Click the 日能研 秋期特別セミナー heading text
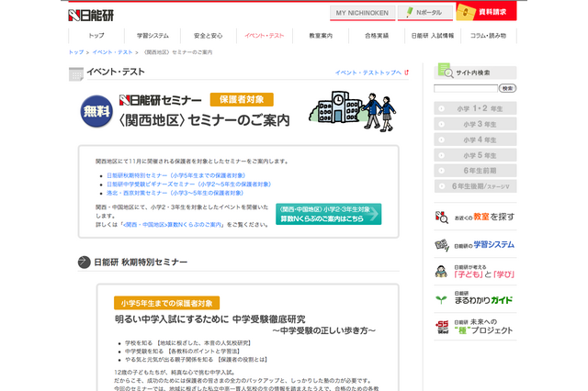Viewport: 588px width, 391px height. coord(141,263)
